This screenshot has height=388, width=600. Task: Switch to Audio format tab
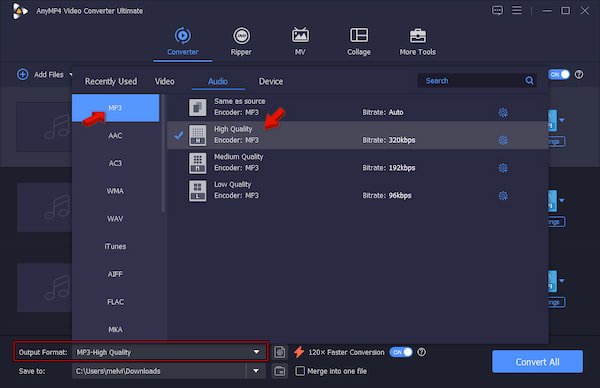(x=218, y=82)
